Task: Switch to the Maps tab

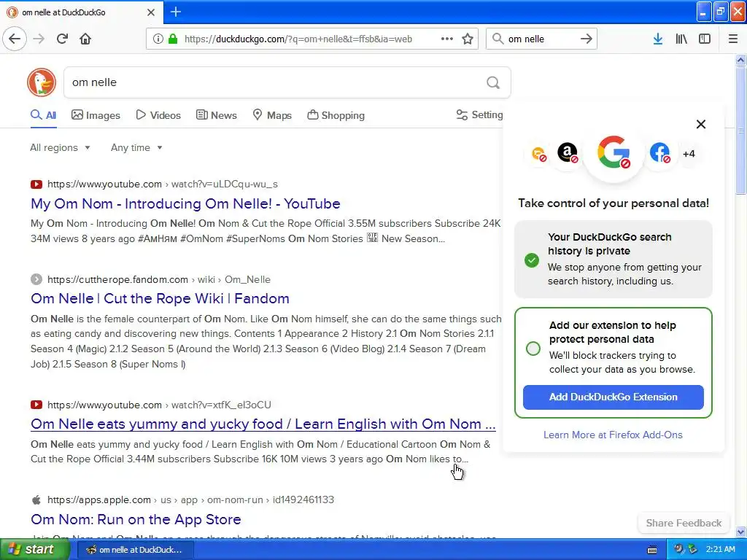Action: (x=272, y=114)
